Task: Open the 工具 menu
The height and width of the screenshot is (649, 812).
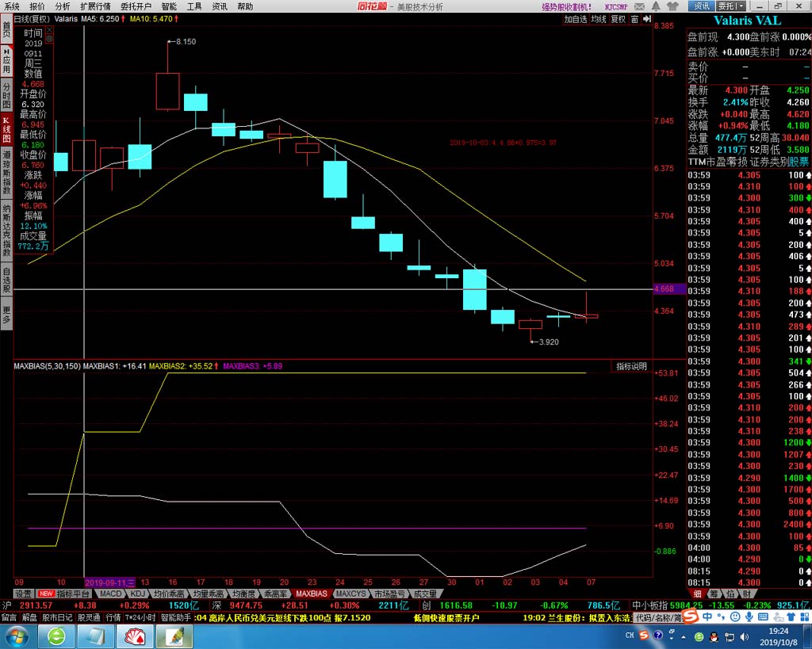Action: click(x=195, y=6)
